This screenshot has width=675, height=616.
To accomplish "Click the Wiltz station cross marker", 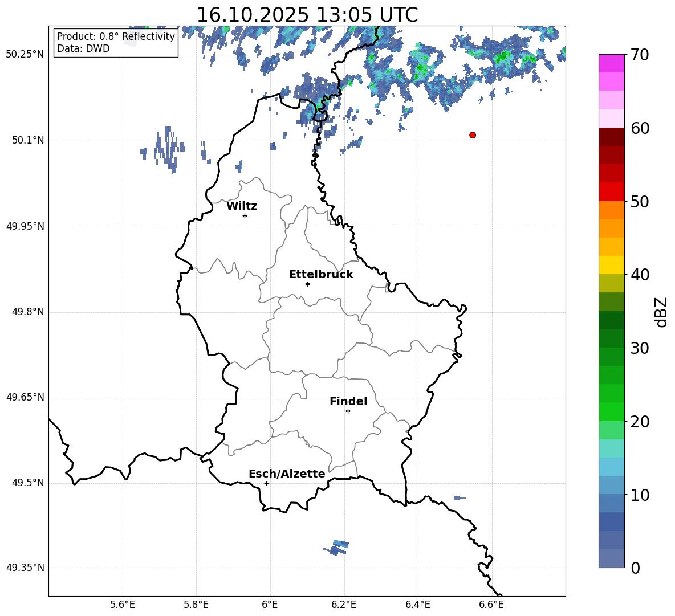I will tap(245, 215).
